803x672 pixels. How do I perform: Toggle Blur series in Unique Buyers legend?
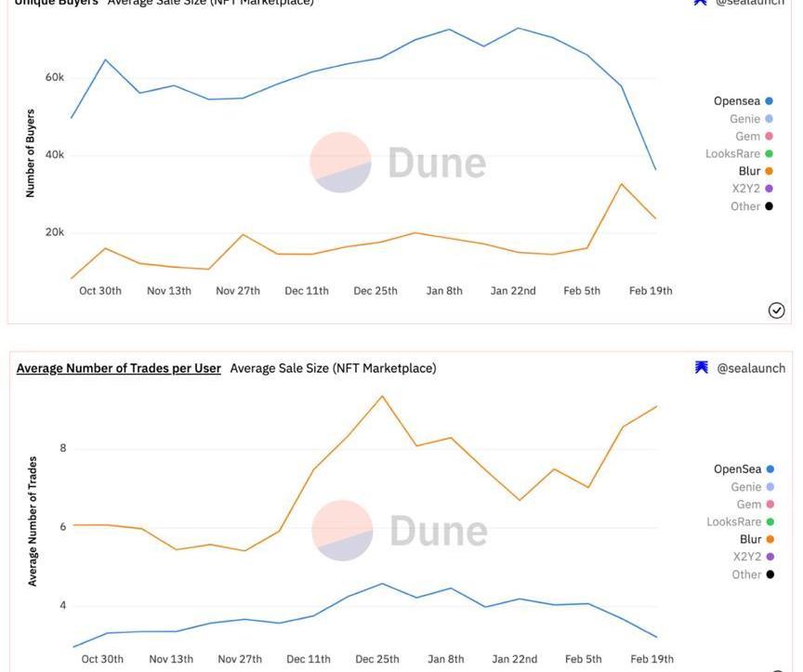click(x=749, y=171)
